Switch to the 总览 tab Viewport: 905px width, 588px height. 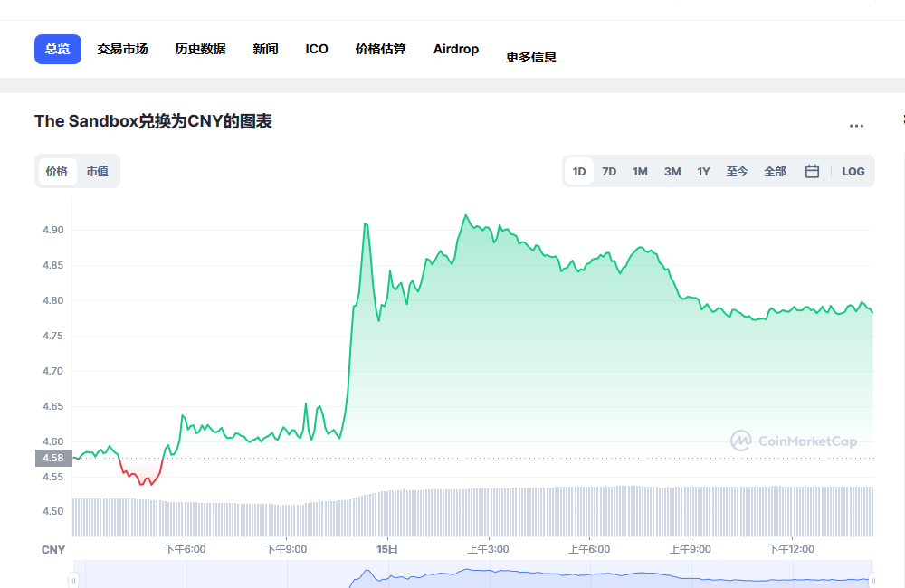click(x=58, y=49)
